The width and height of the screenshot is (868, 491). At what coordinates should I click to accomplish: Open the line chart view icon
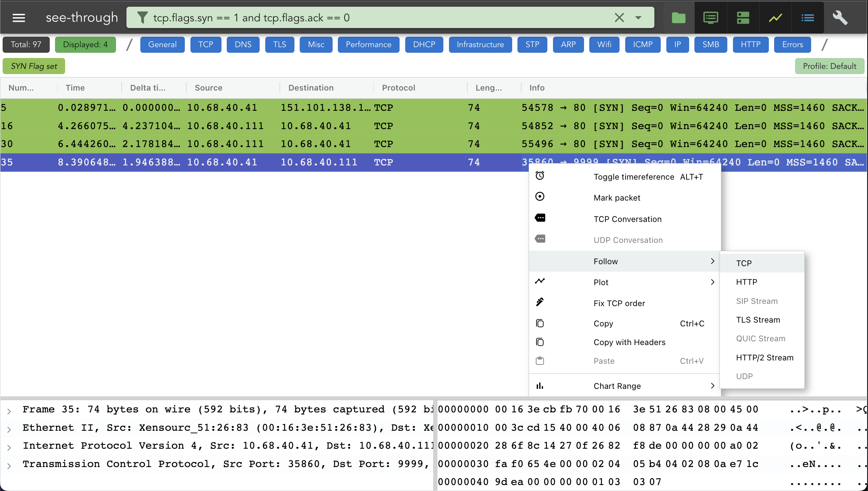775,18
